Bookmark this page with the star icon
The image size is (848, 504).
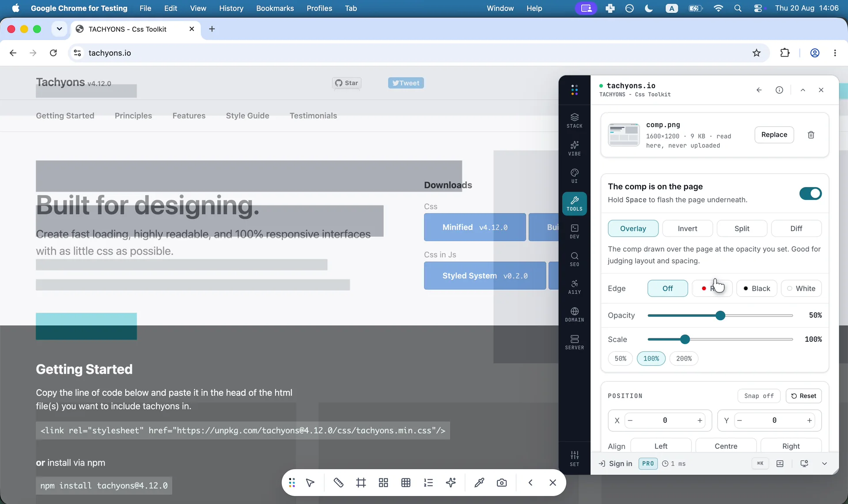[x=757, y=53]
